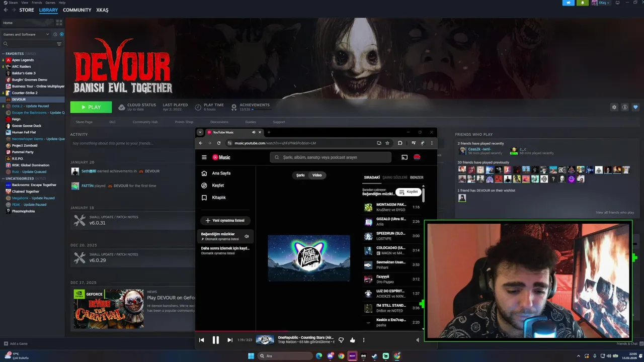Pause the playing song
Image resolution: width=644 pixels, height=362 pixels.
click(x=215, y=340)
